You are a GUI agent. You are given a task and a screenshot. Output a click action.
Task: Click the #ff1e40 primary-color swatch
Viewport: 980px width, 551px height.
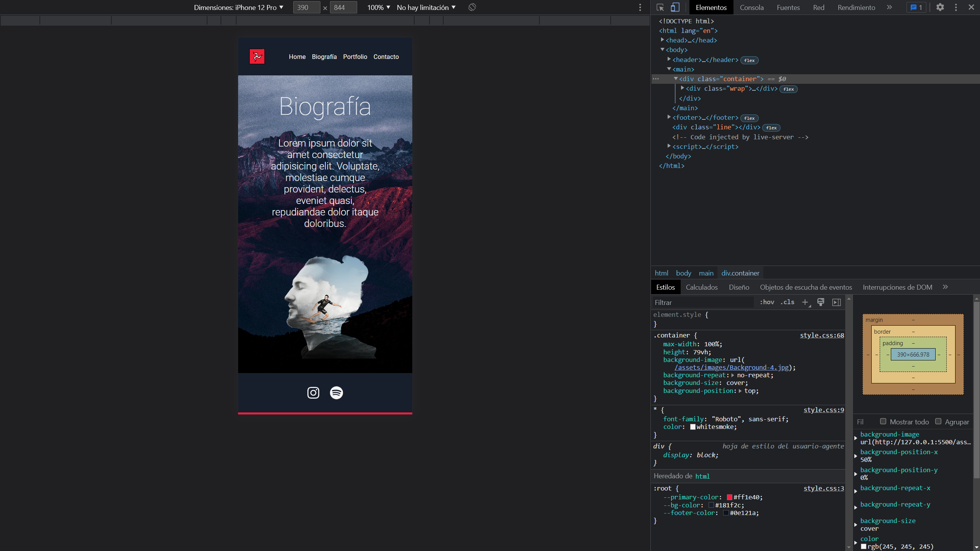click(x=729, y=497)
